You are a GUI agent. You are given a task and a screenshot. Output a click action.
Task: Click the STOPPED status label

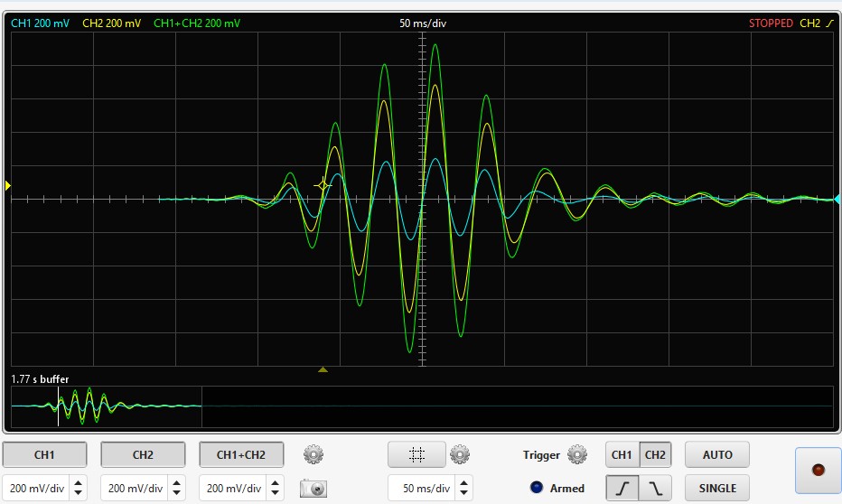click(x=771, y=23)
